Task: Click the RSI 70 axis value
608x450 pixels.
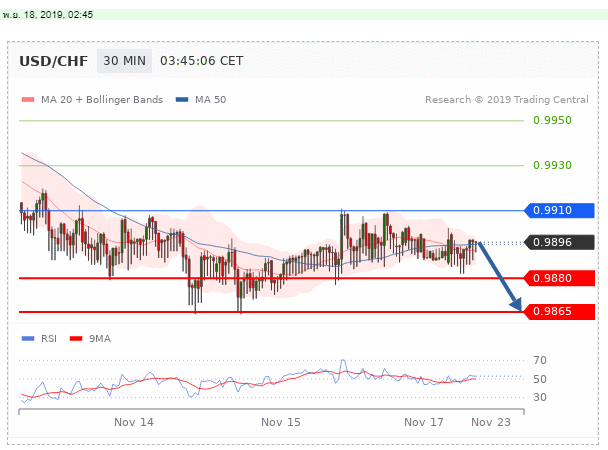Action: pos(540,360)
